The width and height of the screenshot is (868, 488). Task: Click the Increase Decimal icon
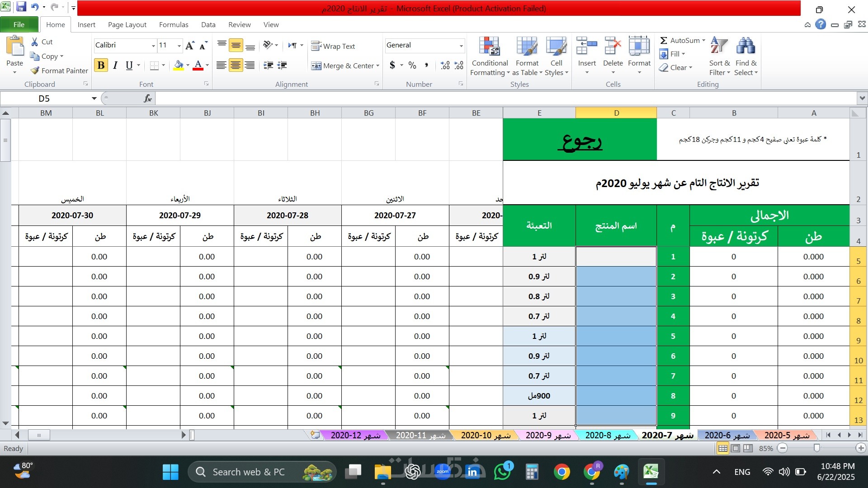point(445,66)
